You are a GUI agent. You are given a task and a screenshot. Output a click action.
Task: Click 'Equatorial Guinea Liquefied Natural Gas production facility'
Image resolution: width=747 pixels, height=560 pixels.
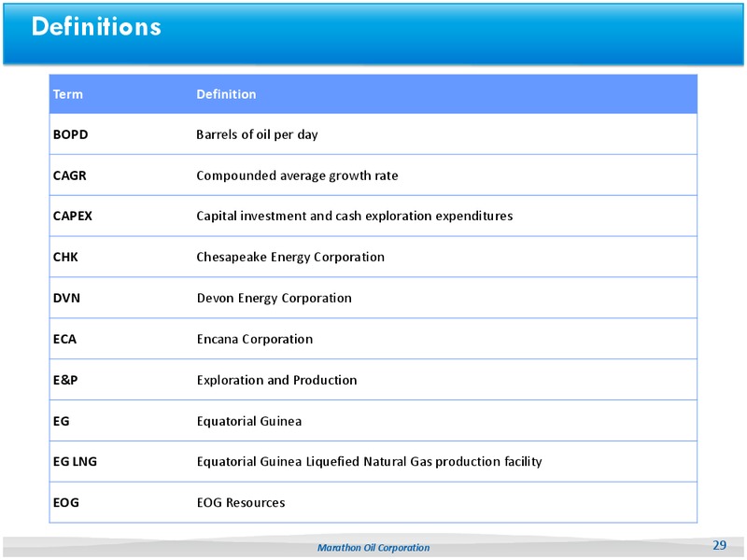point(369,462)
